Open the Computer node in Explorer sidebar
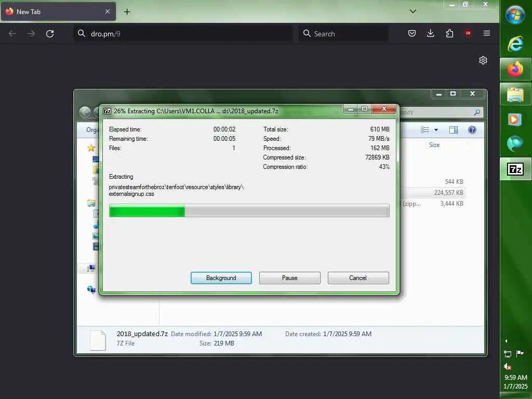This screenshot has width=532, height=399. click(91, 269)
